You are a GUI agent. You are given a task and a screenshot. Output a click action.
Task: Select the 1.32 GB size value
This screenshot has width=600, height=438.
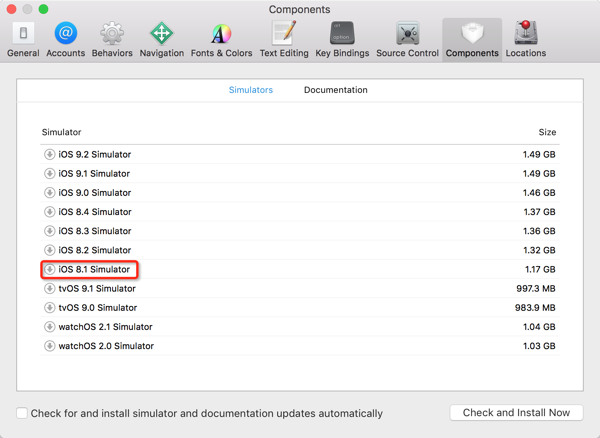[x=539, y=250]
